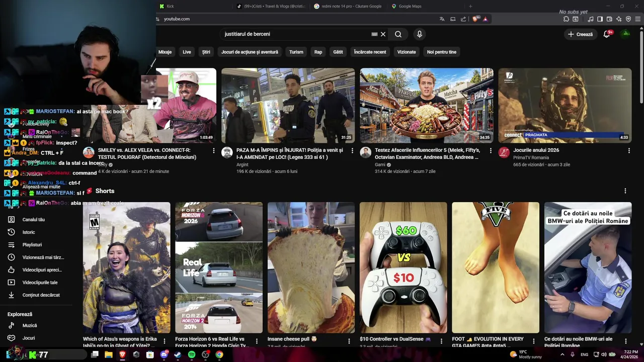Select the Noi pentru tine chip
The image size is (644, 362).
[x=442, y=52]
